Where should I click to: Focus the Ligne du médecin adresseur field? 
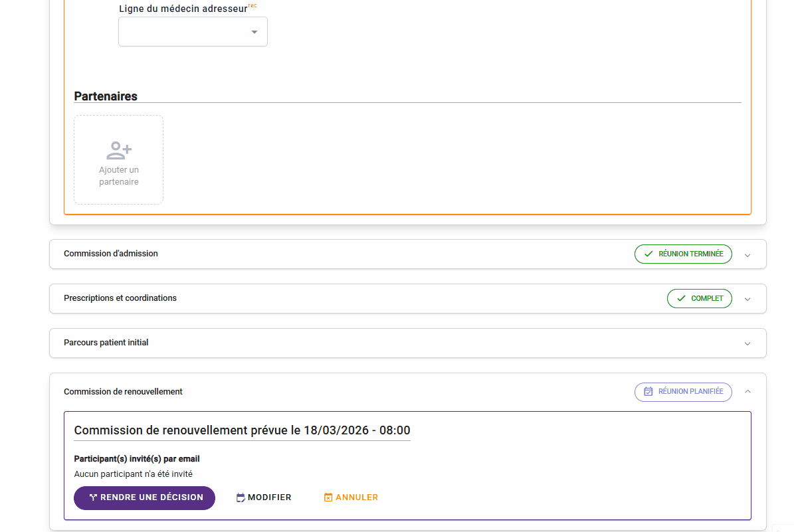pos(183,32)
